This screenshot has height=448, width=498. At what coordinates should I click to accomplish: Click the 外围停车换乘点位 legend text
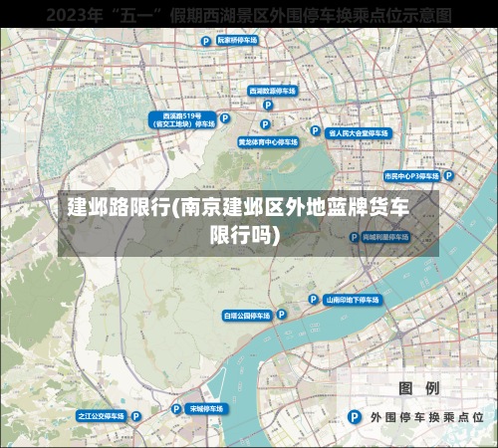tap(427, 417)
